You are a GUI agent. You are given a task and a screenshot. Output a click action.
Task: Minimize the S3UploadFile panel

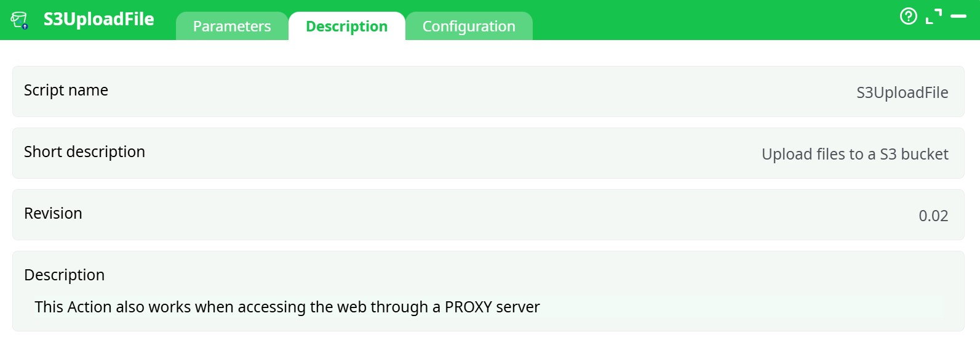point(958,17)
